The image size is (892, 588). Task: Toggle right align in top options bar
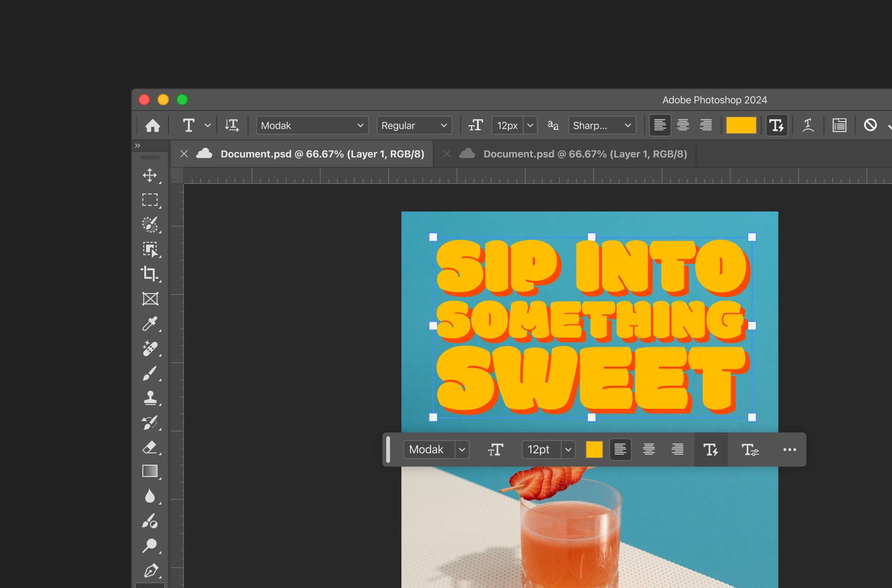point(706,126)
